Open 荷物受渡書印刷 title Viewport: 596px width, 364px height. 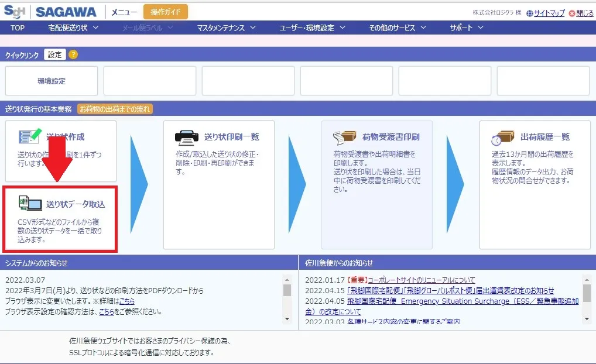391,137
